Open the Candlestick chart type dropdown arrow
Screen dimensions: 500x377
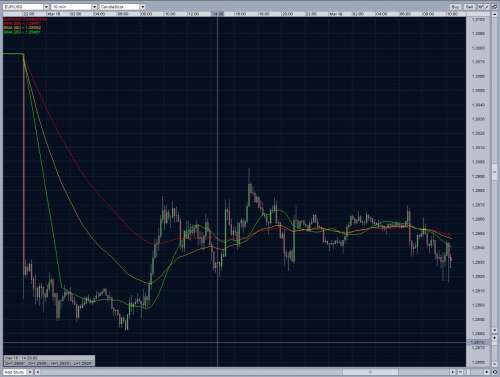142,7
